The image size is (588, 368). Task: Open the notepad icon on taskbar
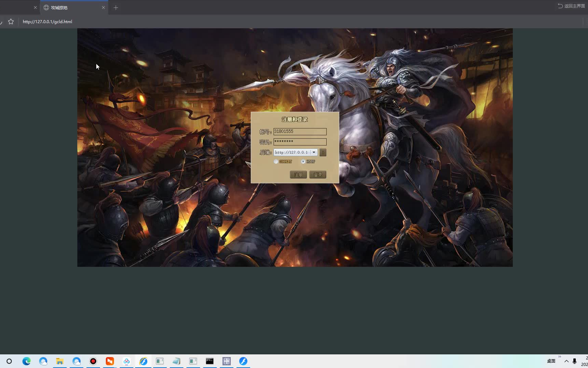click(x=177, y=361)
